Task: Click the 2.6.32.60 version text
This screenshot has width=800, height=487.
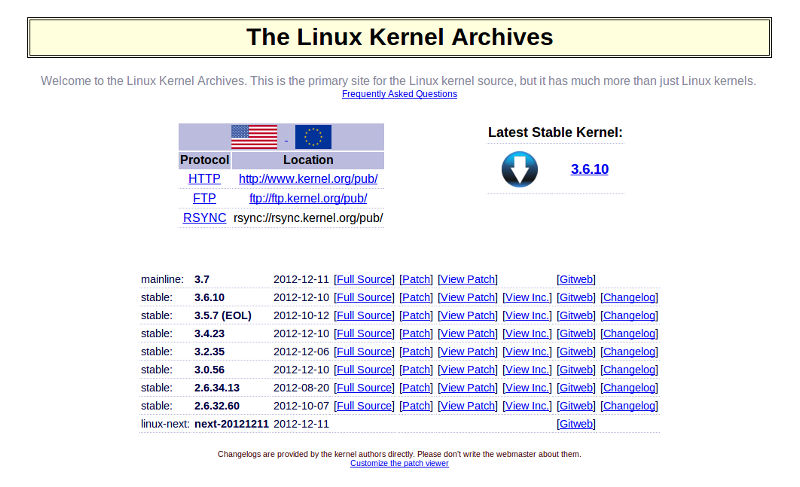Action: [x=217, y=406]
